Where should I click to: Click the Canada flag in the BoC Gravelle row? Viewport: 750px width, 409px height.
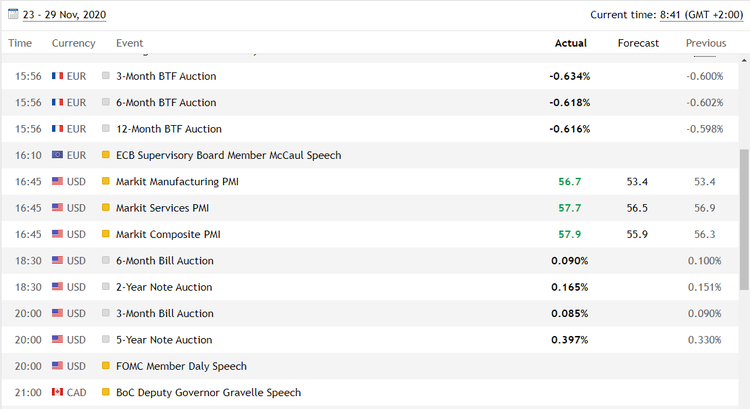57,392
